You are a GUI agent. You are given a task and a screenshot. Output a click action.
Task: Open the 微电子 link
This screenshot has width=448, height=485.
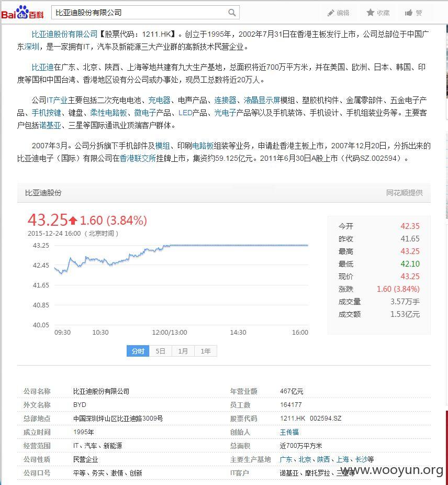(145, 113)
